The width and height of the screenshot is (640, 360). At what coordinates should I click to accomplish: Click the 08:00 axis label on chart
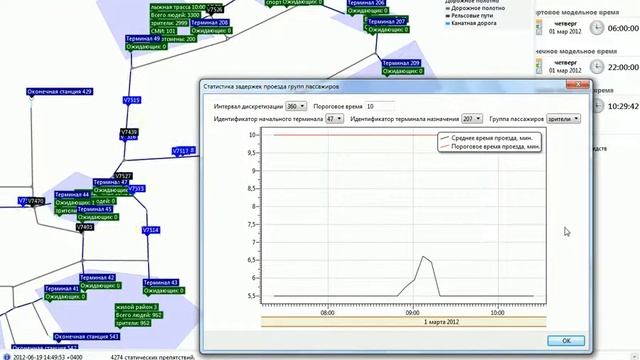coord(327,313)
